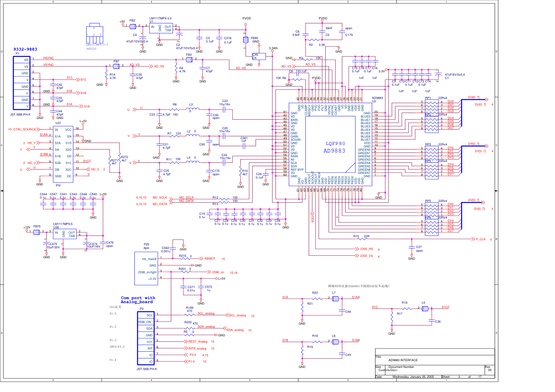Select the 'JST-S8B-PH-K' part label

[x=20, y=115]
